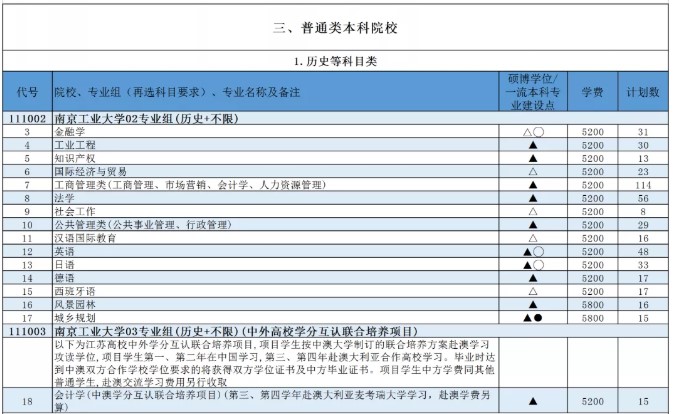
Task: Click the solid triangle in the 法学 row
Action: point(533,198)
